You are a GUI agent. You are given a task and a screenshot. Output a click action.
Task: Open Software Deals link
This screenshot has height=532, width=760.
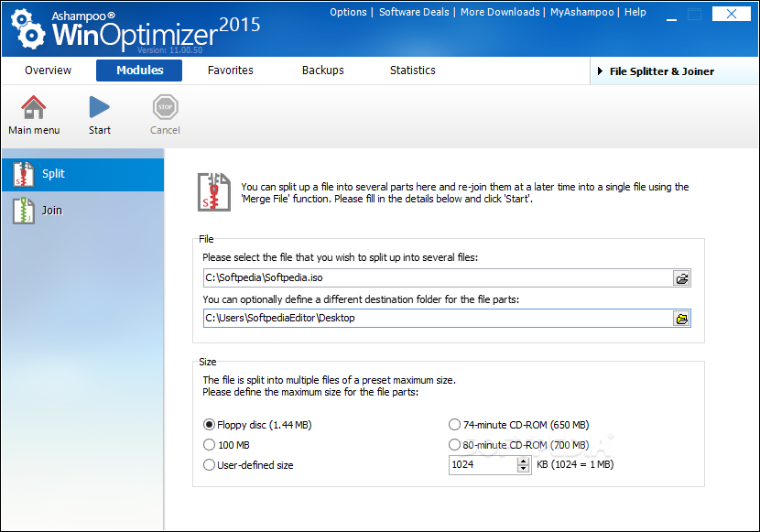tap(414, 12)
